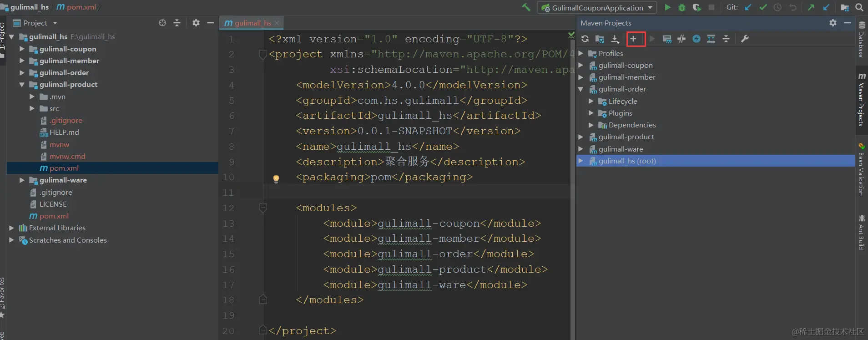Close the gulimall_hs editor tab
Screen dimensions: 868x340
click(277, 23)
